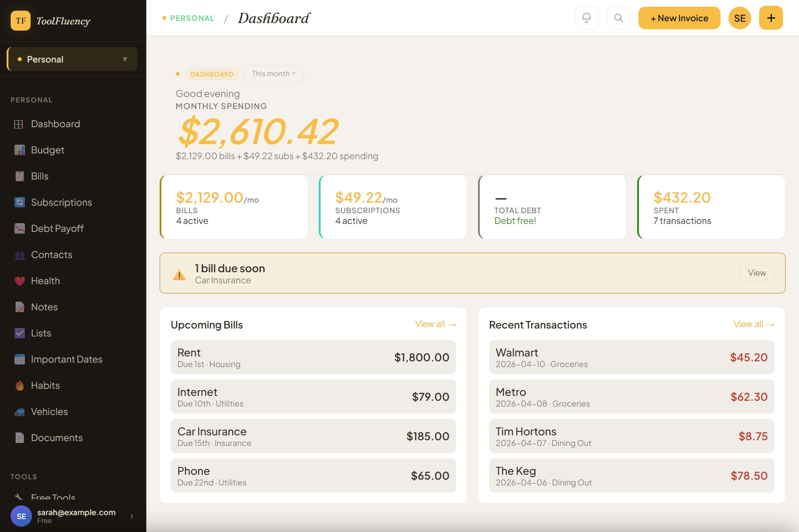The width and height of the screenshot is (799, 532).
Task: Open the Bills $2,129.00 summary card
Action: click(x=234, y=207)
